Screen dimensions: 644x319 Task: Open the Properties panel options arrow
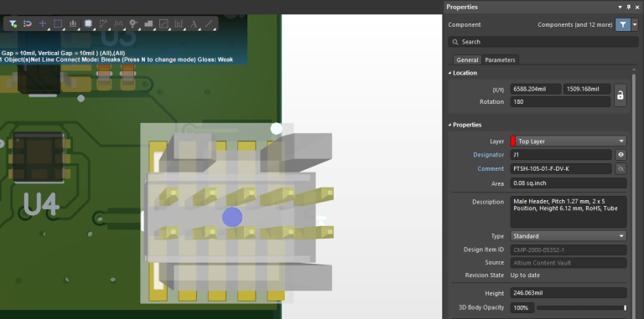coord(621,7)
